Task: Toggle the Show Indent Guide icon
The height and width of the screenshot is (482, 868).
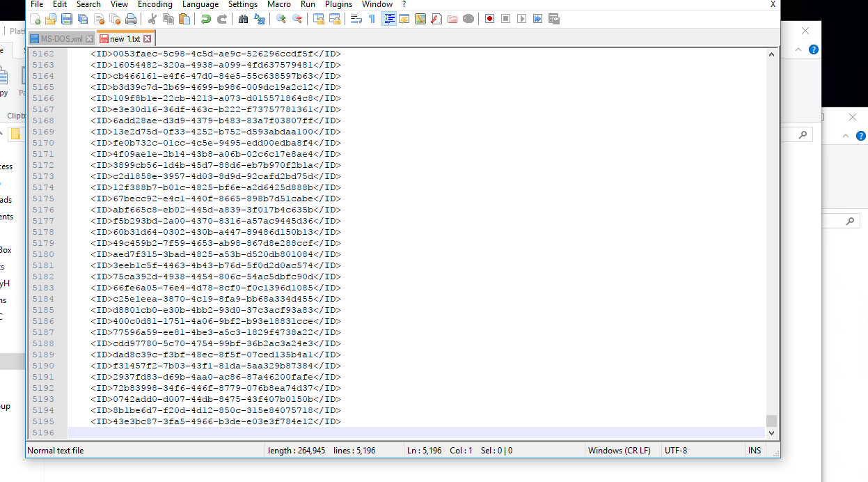Action: coord(388,19)
